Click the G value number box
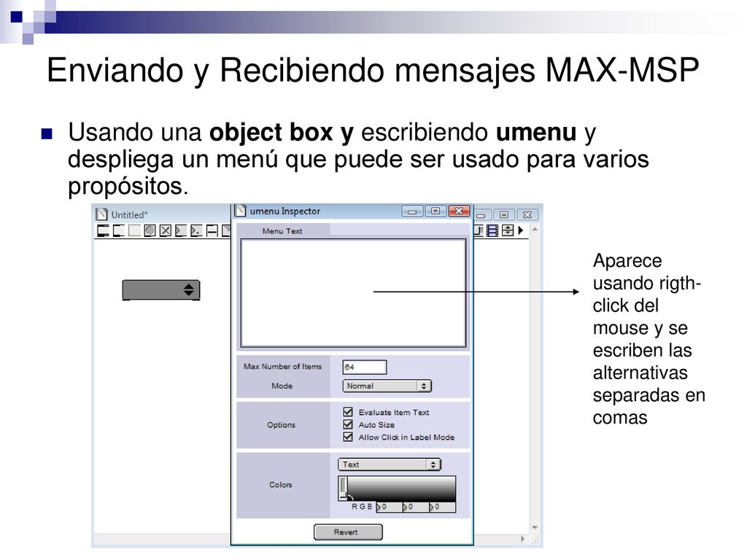 click(415, 507)
